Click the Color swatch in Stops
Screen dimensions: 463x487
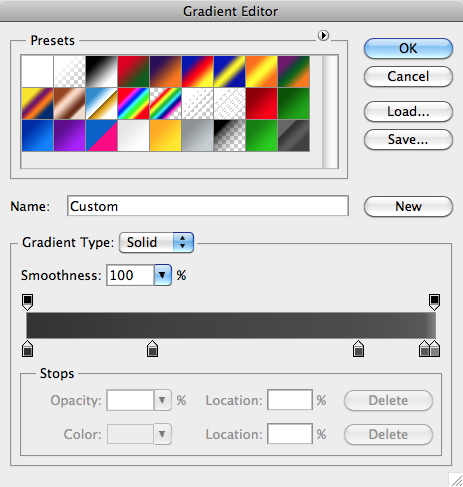point(130,434)
